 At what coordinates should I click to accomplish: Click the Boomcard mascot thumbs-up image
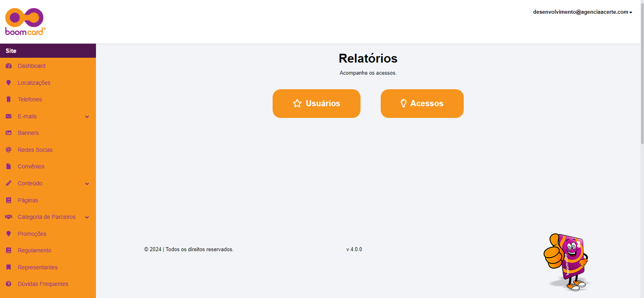click(567, 262)
